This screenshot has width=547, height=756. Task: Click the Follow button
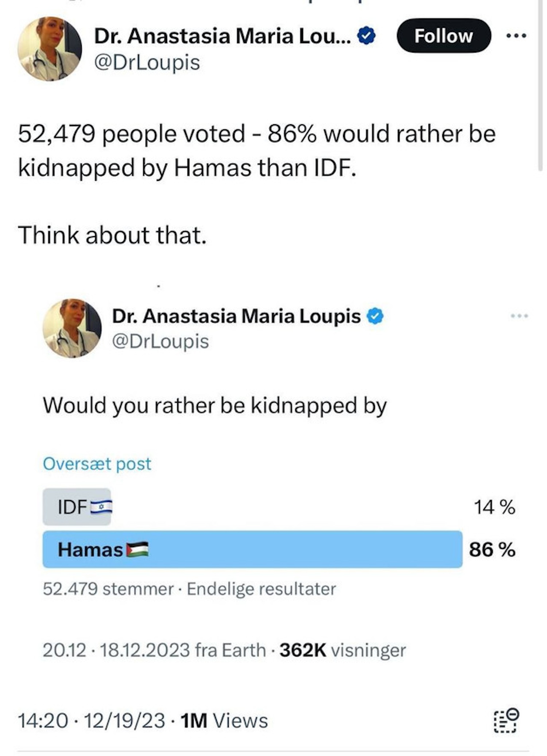click(443, 36)
